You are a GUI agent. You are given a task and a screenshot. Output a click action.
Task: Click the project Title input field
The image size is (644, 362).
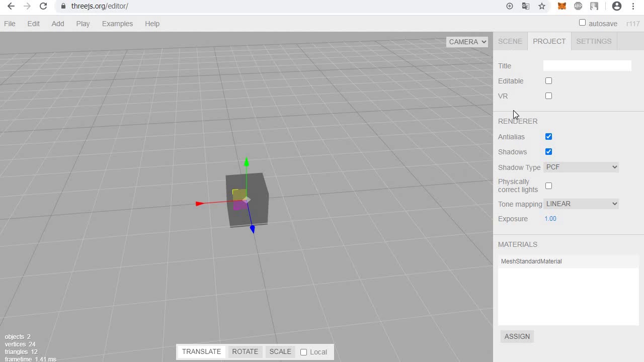(x=587, y=65)
